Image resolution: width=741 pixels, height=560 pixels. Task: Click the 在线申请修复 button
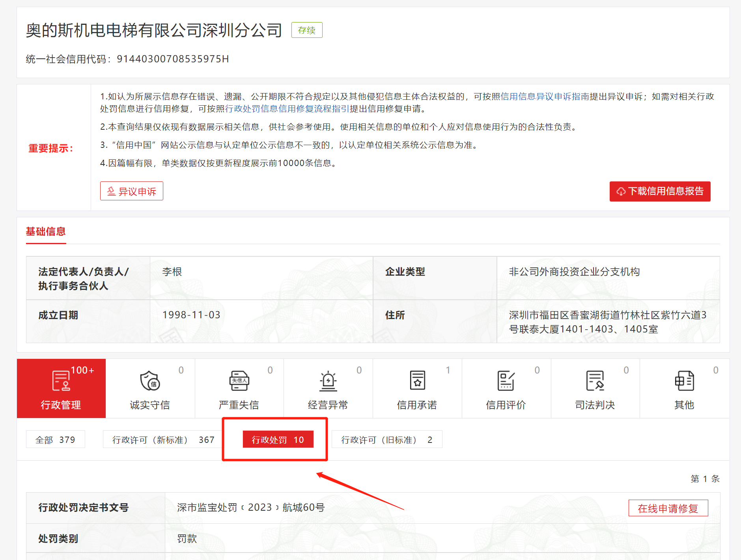coord(668,508)
